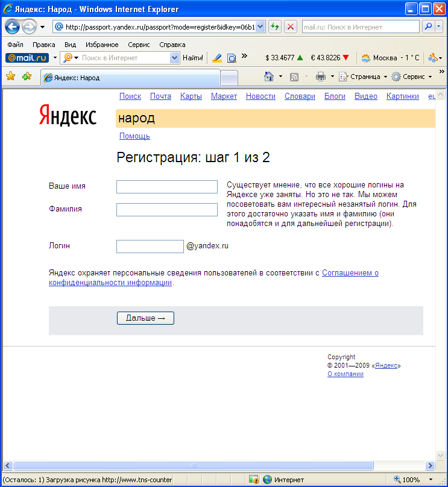The height and width of the screenshot is (487, 448).
Task: Click the Фамилия input field
Action: click(x=167, y=210)
